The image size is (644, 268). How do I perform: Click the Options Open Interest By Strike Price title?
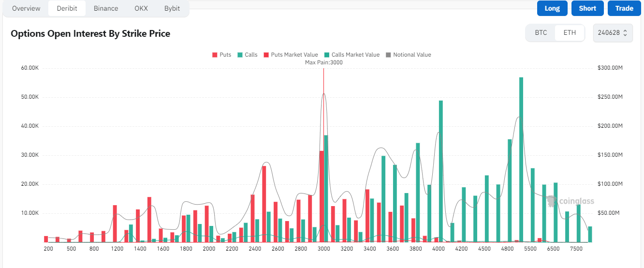[x=90, y=33]
